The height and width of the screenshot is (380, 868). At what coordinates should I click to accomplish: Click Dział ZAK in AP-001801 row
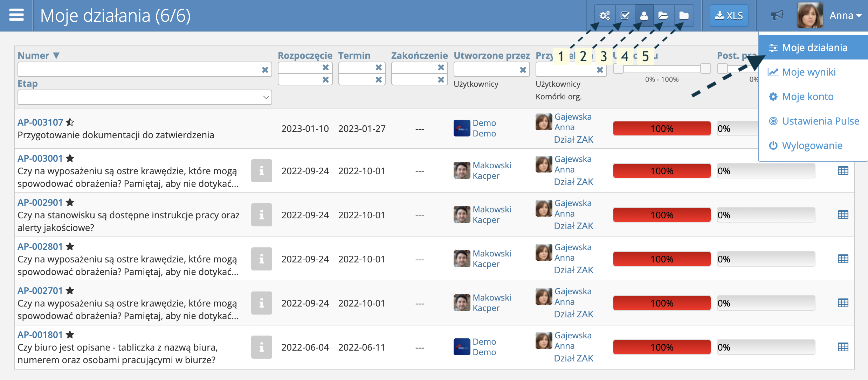pyautogui.click(x=573, y=358)
